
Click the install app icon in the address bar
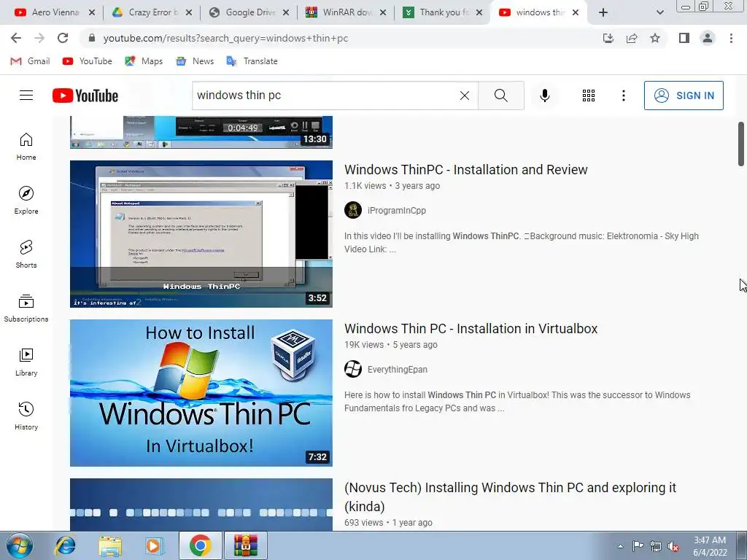coord(608,38)
